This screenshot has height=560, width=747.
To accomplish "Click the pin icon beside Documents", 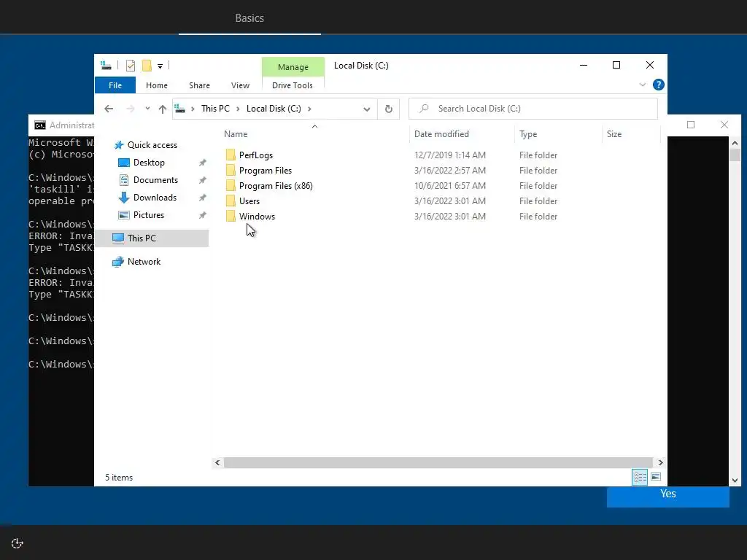I will (x=203, y=180).
